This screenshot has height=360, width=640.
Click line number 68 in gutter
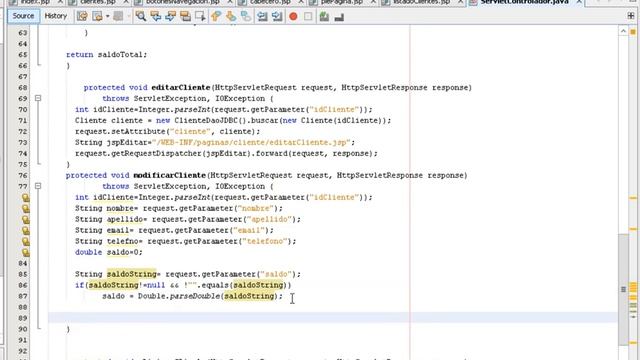coord(23,88)
